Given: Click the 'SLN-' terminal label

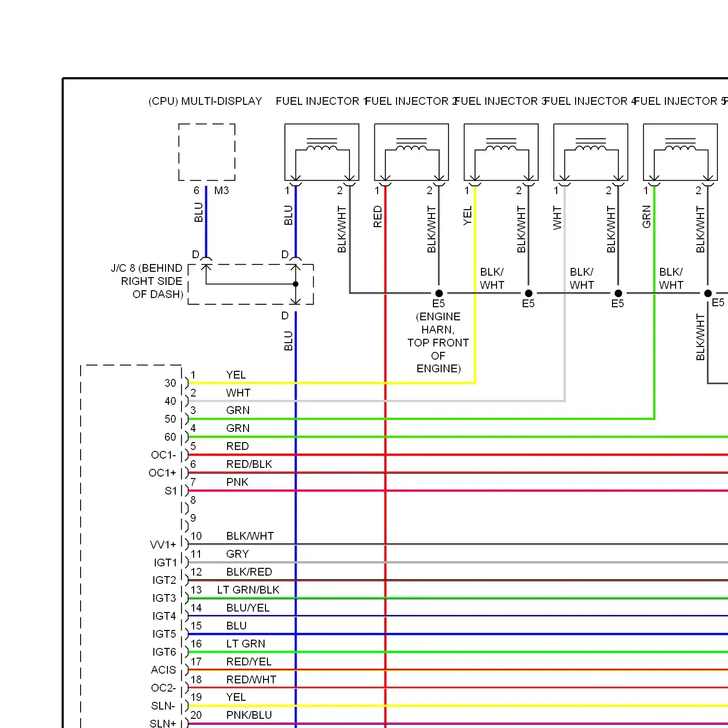Looking at the screenshot, I should click(163, 706).
